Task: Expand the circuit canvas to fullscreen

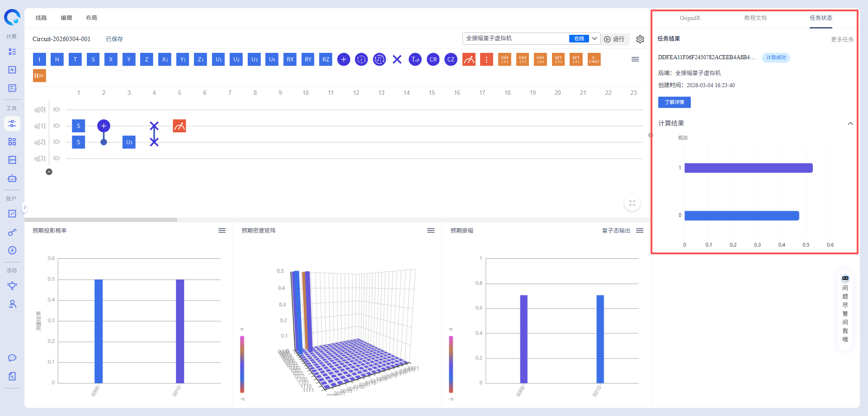Action: tap(632, 203)
